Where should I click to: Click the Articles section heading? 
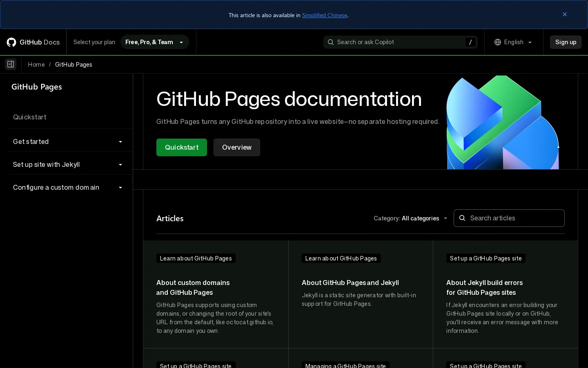(x=170, y=218)
